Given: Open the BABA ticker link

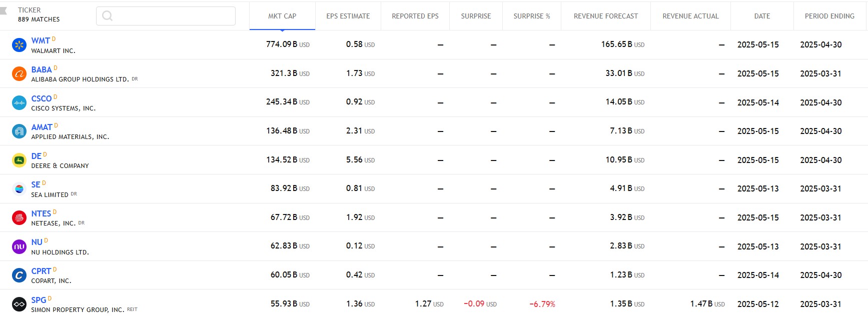Looking at the screenshot, I should [x=42, y=70].
